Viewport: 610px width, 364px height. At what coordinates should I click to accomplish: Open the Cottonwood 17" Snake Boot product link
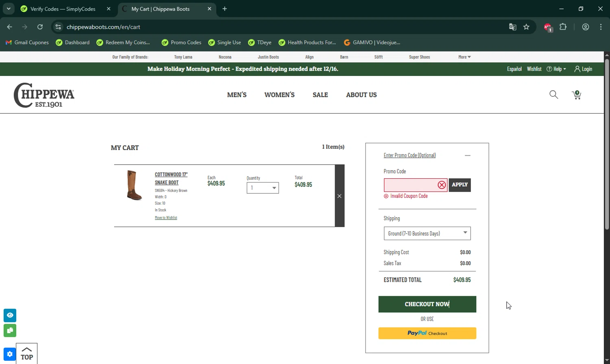coord(171,178)
